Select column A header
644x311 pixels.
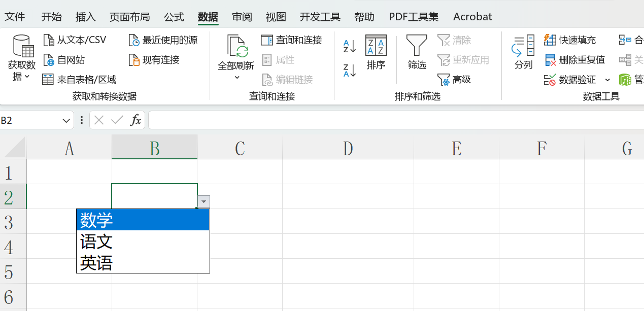[x=69, y=148]
